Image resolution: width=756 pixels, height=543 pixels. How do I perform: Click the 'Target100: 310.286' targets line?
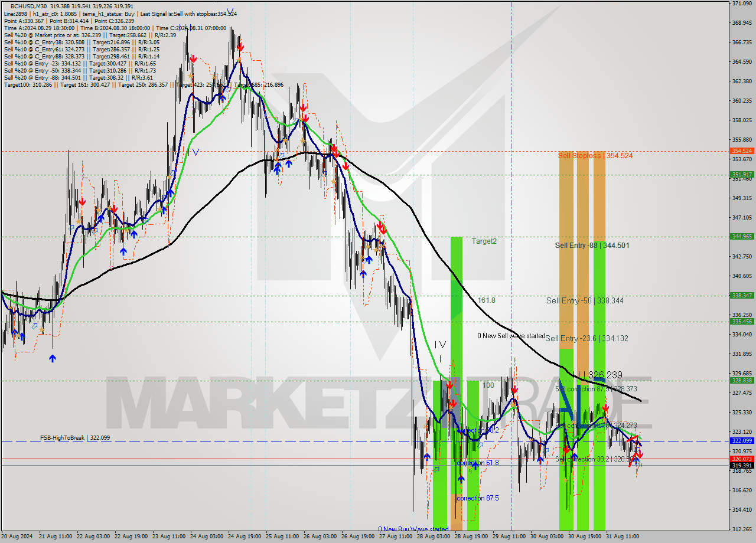pyautogui.click(x=144, y=85)
